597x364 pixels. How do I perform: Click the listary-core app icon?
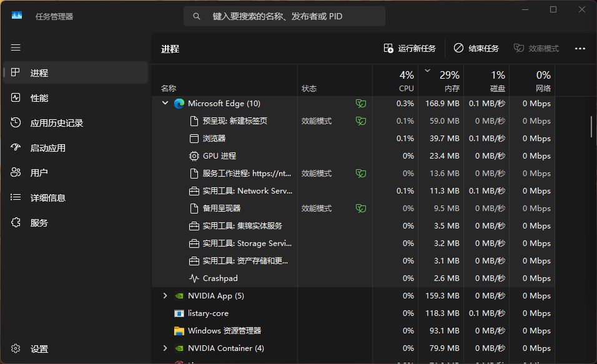(x=179, y=313)
